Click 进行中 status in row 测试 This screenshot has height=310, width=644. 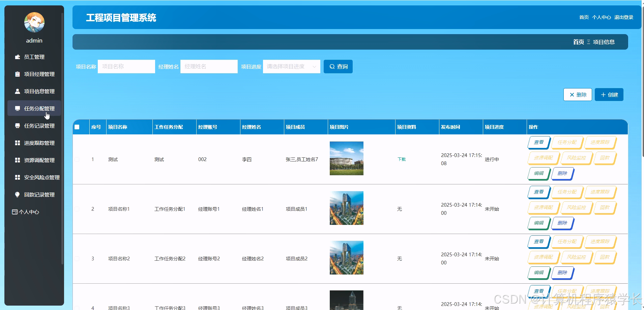coord(492,159)
